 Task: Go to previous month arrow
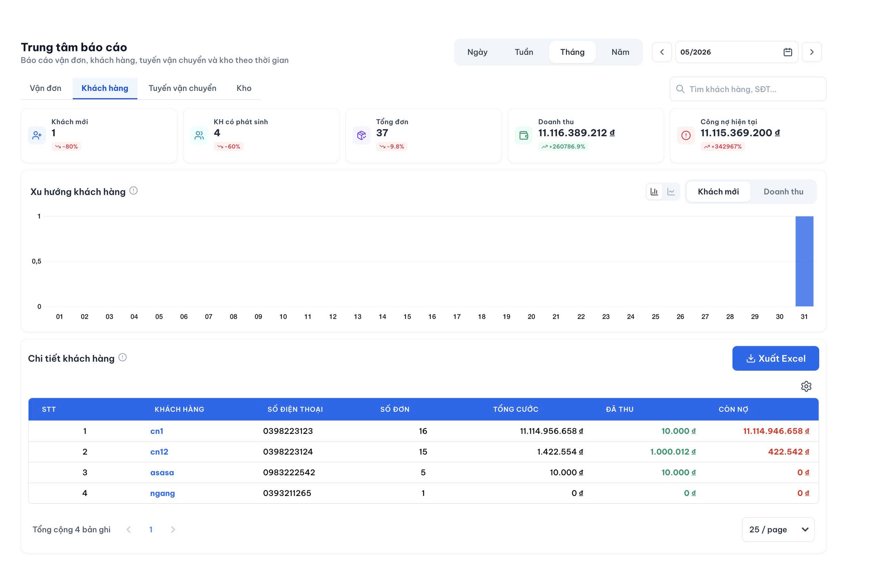click(x=662, y=52)
